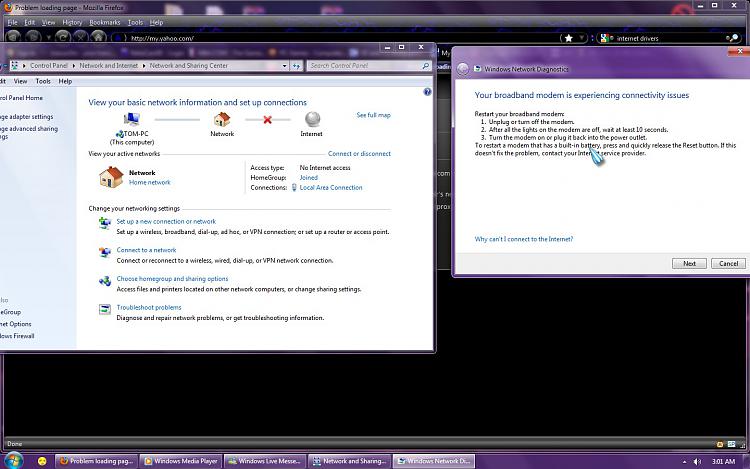Open Firefox View menu

point(48,22)
